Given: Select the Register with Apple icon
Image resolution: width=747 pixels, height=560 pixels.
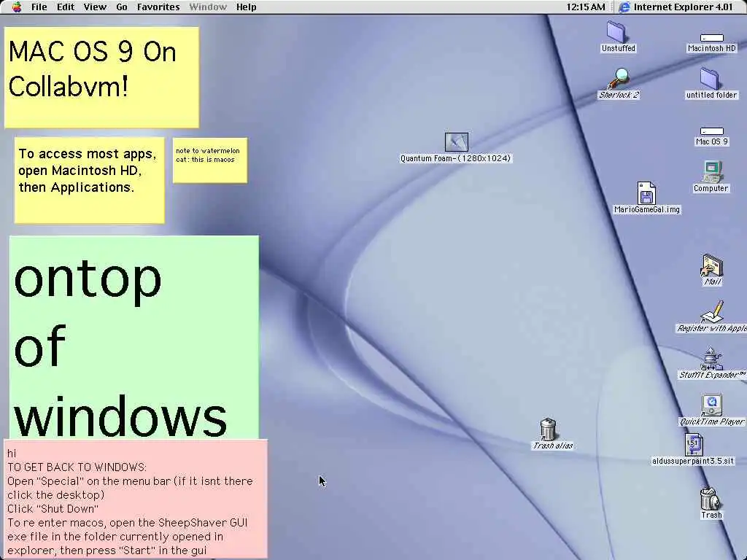Looking at the screenshot, I should tap(712, 312).
